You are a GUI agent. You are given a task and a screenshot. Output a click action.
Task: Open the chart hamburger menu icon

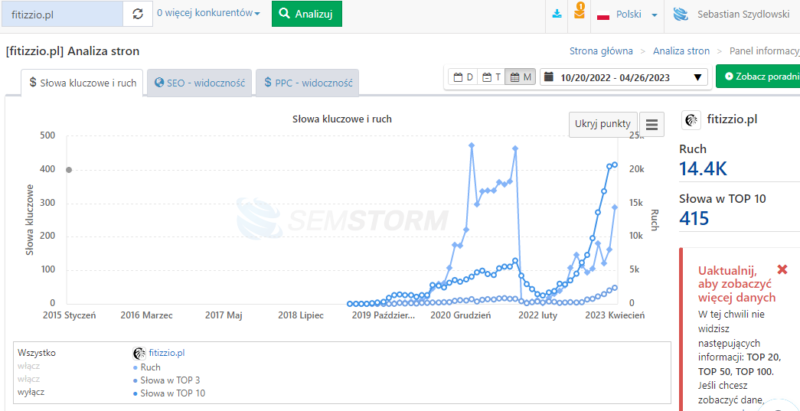[x=652, y=125]
